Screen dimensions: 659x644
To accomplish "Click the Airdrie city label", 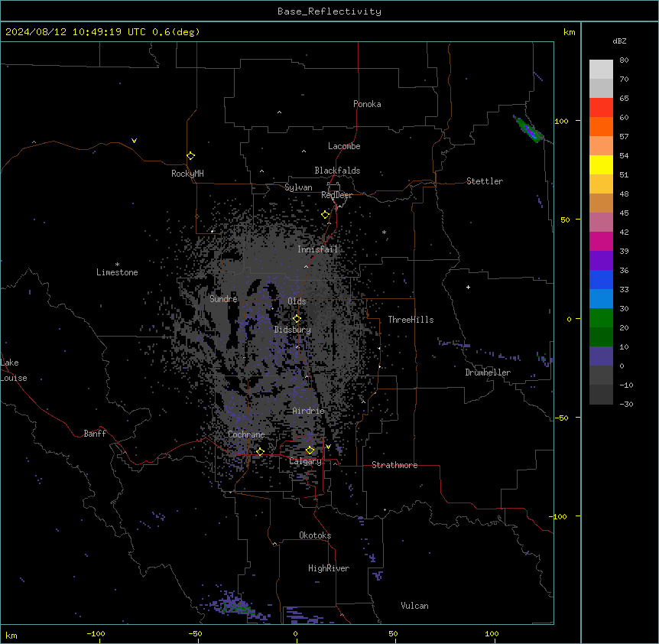I will click(309, 411).
